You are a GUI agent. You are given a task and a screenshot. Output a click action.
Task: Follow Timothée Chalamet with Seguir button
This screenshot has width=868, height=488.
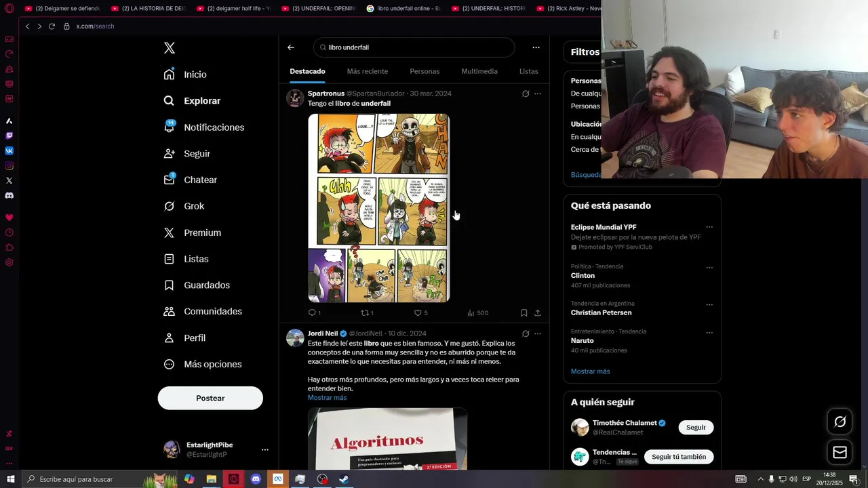pyautogui.click(x=696, y=427)
